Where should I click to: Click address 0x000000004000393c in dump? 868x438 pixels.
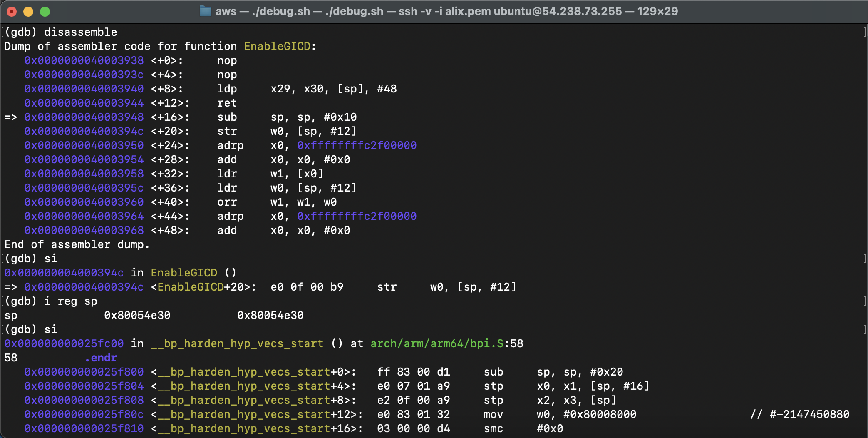(84, 75)
